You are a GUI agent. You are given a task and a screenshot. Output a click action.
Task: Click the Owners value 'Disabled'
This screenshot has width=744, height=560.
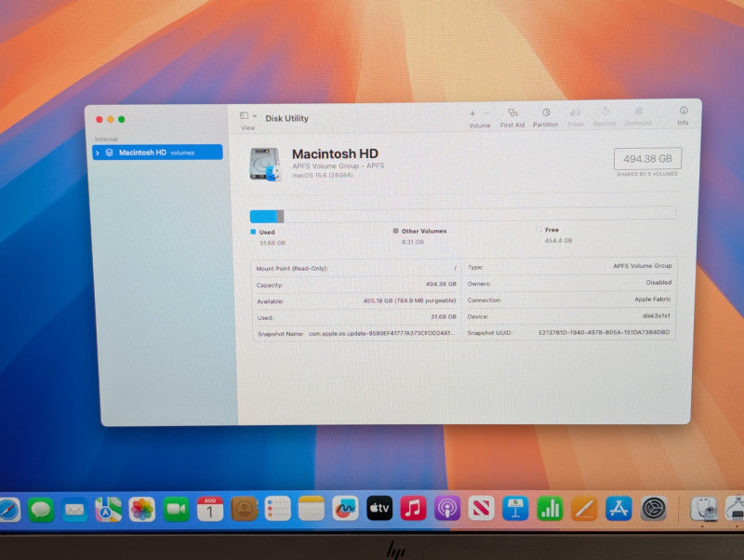[x=658, y=283]
